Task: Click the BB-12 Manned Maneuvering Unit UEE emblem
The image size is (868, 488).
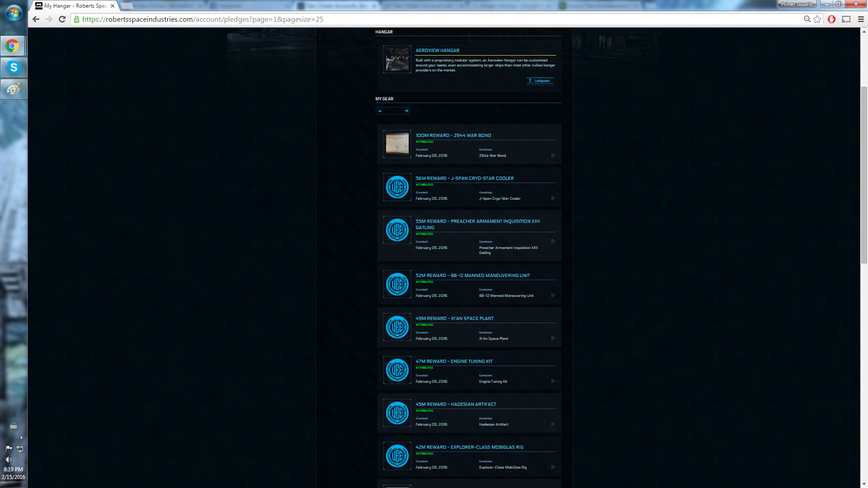Action: (x=397, y=284)
